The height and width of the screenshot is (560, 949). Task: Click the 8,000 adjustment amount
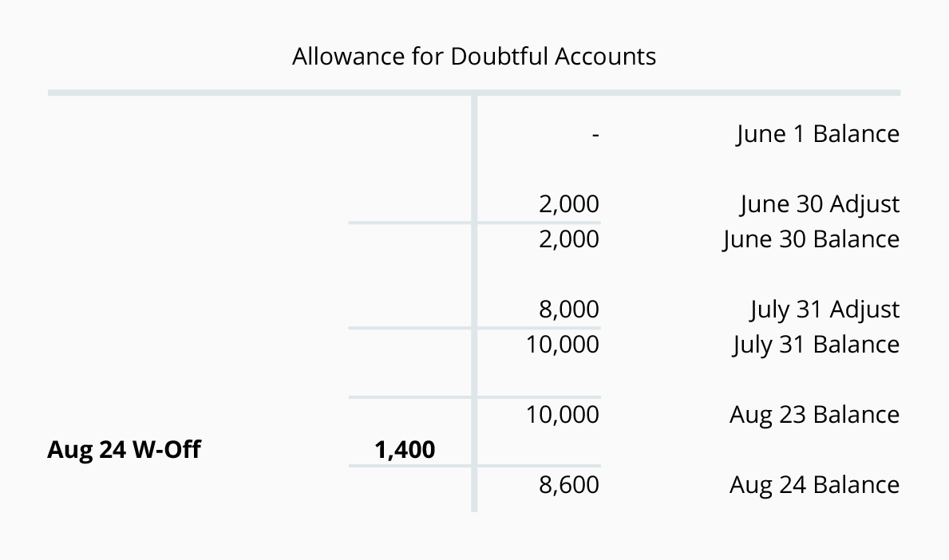(x=569, y=310)
